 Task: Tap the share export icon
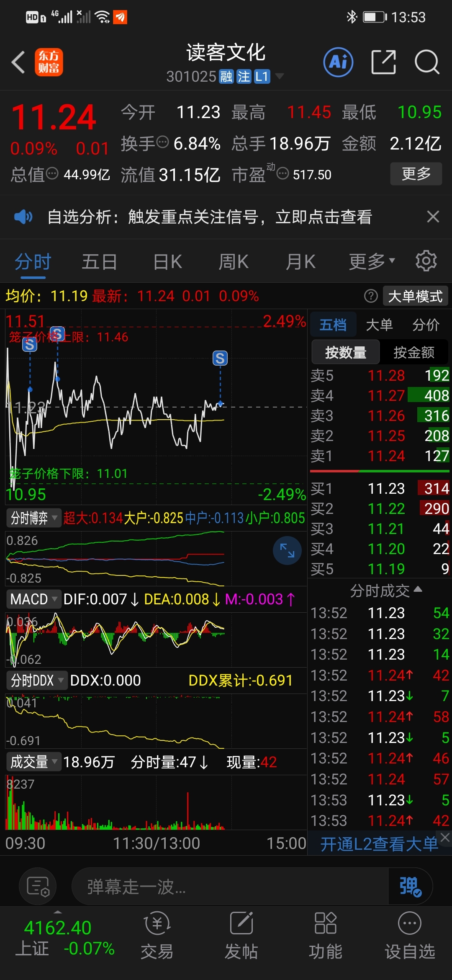pos(383,62)
